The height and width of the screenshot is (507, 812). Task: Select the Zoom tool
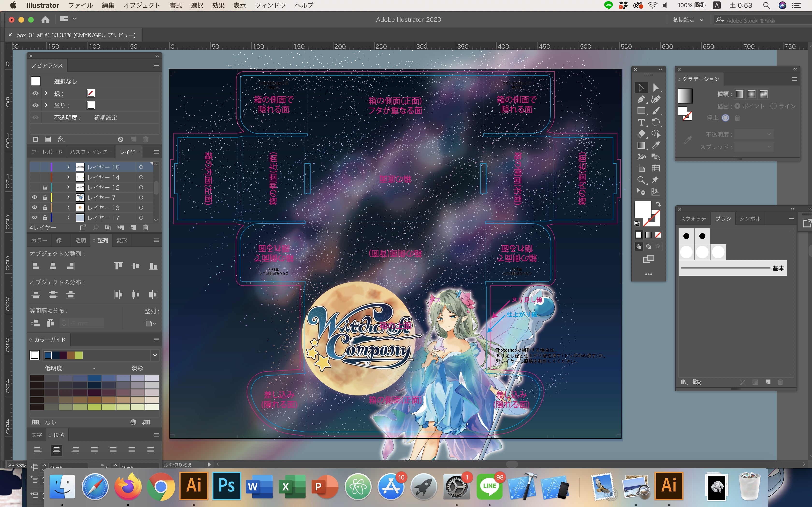coord(641,180)
